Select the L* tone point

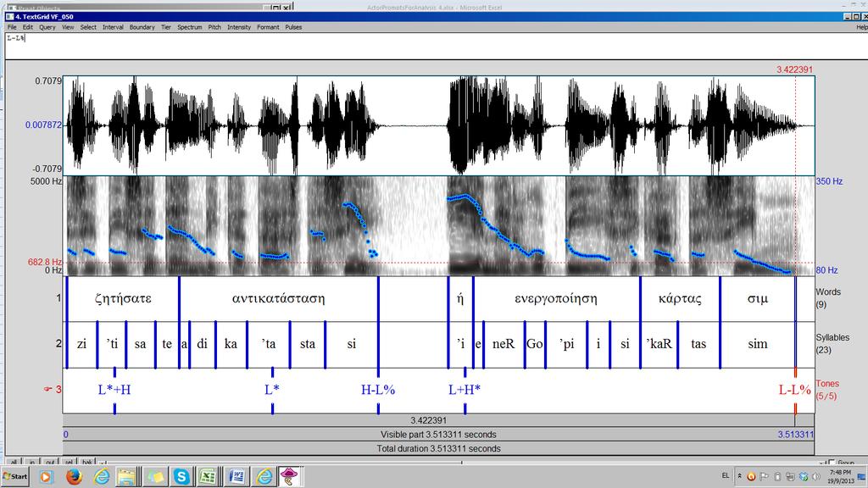272,390
